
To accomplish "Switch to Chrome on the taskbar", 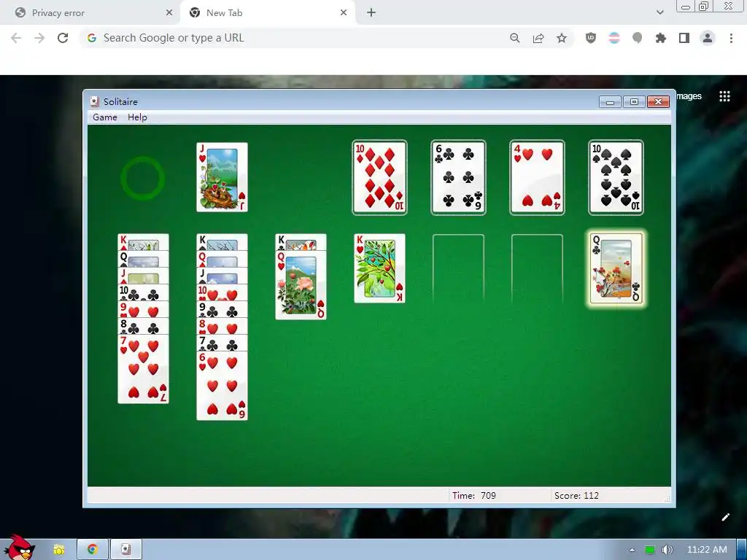I will [93, 550].
